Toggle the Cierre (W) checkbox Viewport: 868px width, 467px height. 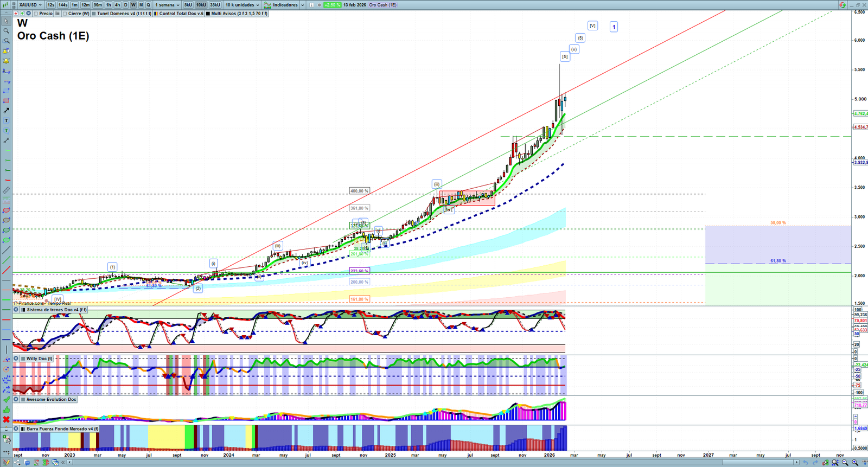pyautogui.click(x=65, y=14)
